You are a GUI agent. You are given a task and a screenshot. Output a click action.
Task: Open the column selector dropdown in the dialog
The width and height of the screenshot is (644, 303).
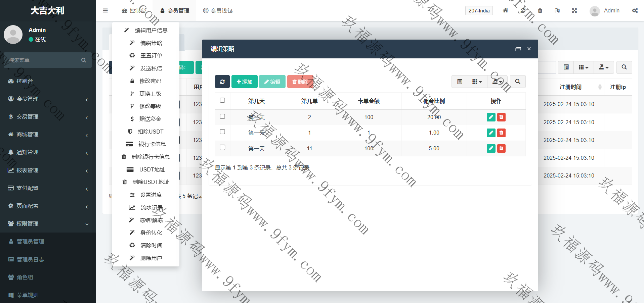click(x=477, y=82)
